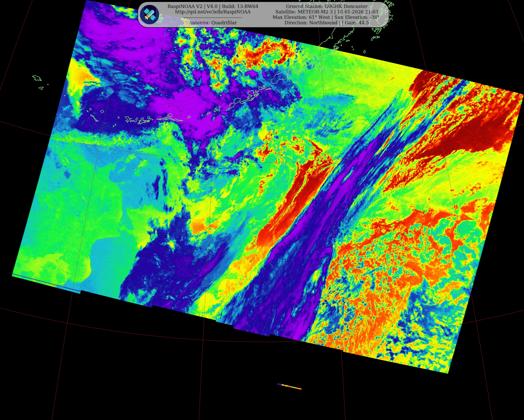Open the qsl.net RaspiNOAA URL link
Image resolution: width=524 pixels, height=420 pixels.
[x=213, y=12]
